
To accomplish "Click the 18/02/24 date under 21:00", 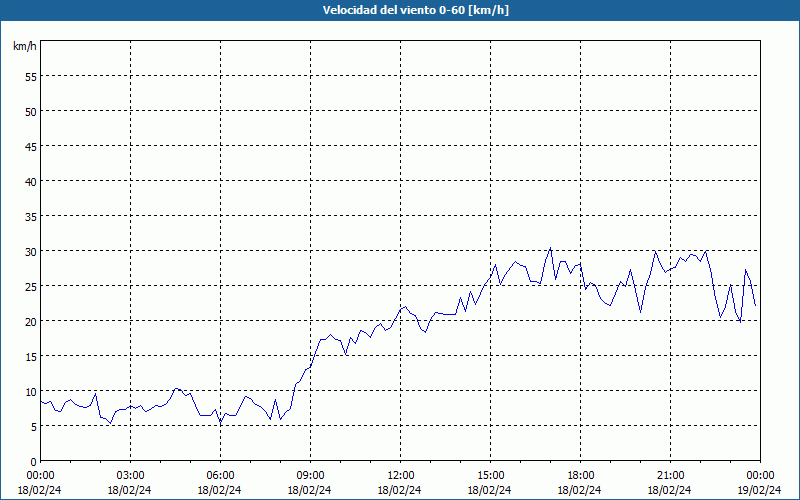I will (x=669, y=490).
